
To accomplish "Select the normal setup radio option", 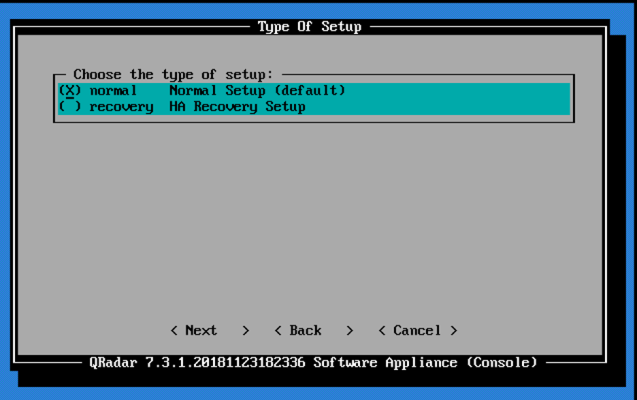I will coord(70,91).
